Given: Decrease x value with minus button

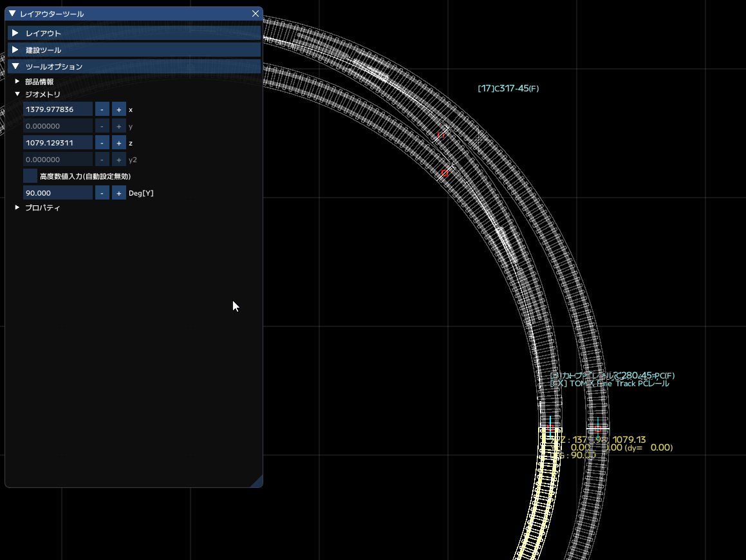Looking at the screenshot, I should tap(102, 109).
